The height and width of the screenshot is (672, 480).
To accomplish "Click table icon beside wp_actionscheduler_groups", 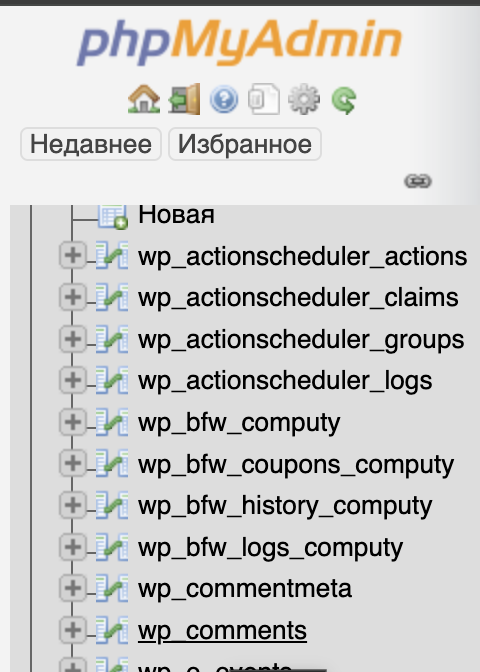I will tap(111, 339).
